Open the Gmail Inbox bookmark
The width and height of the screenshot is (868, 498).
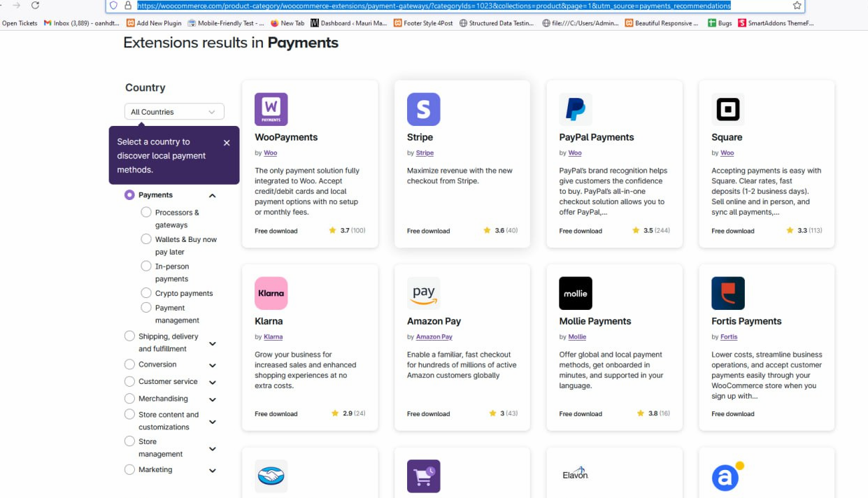(82, 23)
